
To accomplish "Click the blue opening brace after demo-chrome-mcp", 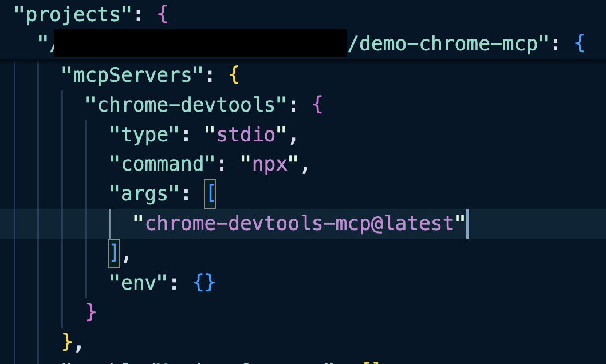I will (x=579, y=43).
